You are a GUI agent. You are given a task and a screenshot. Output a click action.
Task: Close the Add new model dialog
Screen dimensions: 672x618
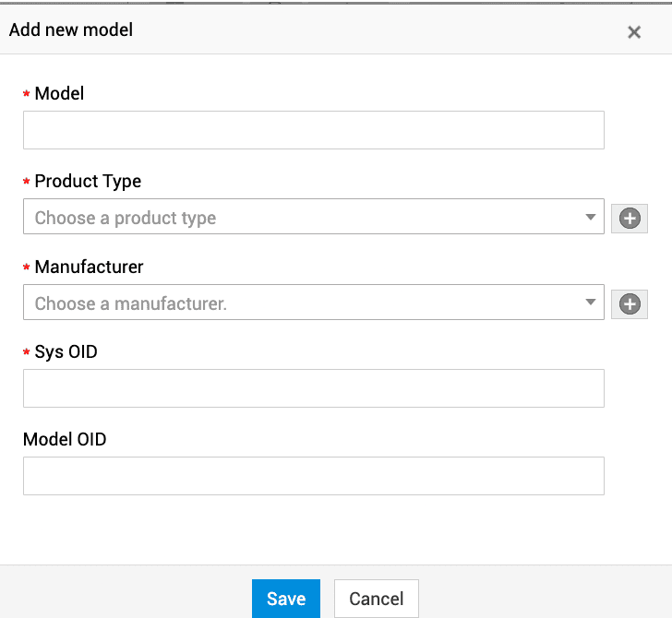[x=634, y=32]
